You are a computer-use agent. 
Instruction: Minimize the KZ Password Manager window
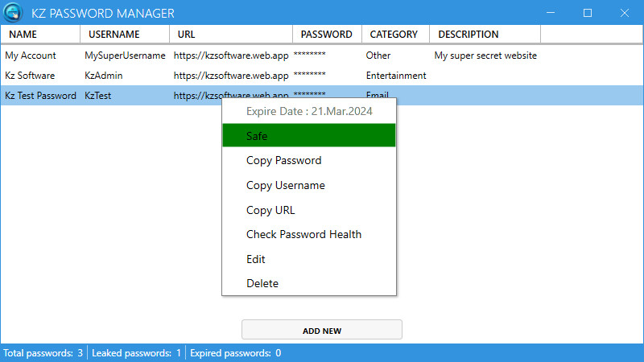click(551, 13)
